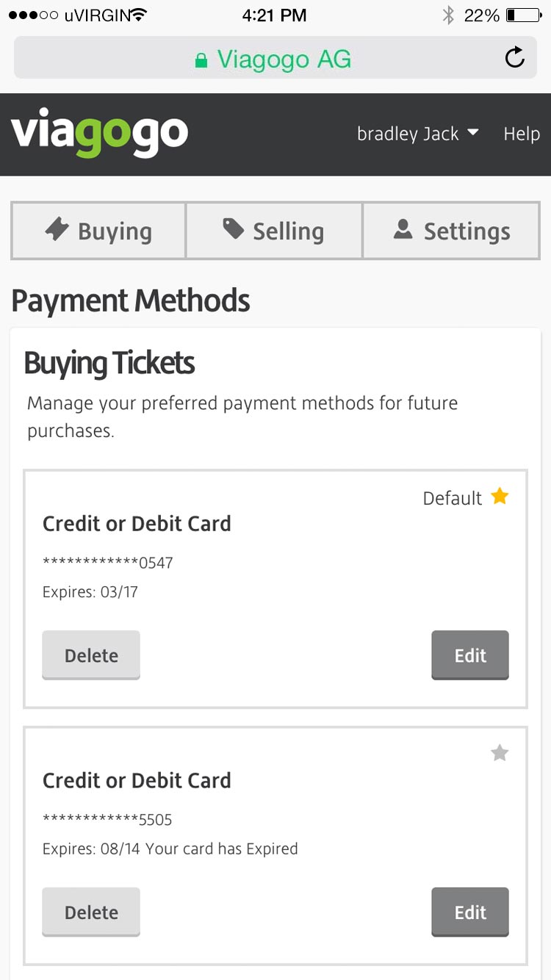Screen dimensions: 551x980
Task: Edit the expired card ending 5505
Action: [470, 912]
